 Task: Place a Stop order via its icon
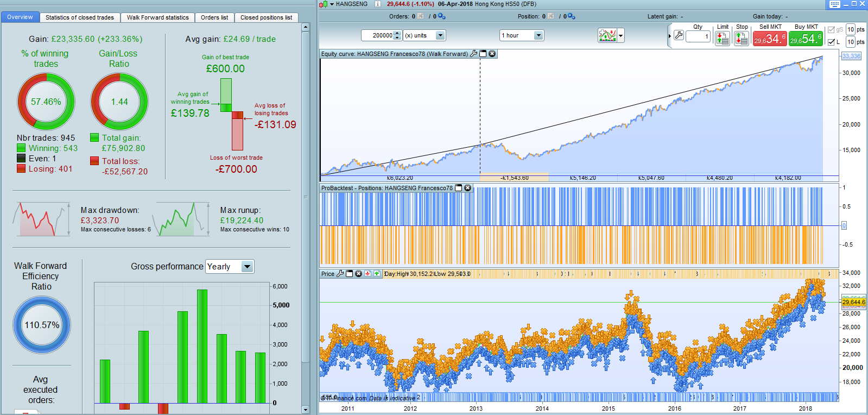point(742,39)
